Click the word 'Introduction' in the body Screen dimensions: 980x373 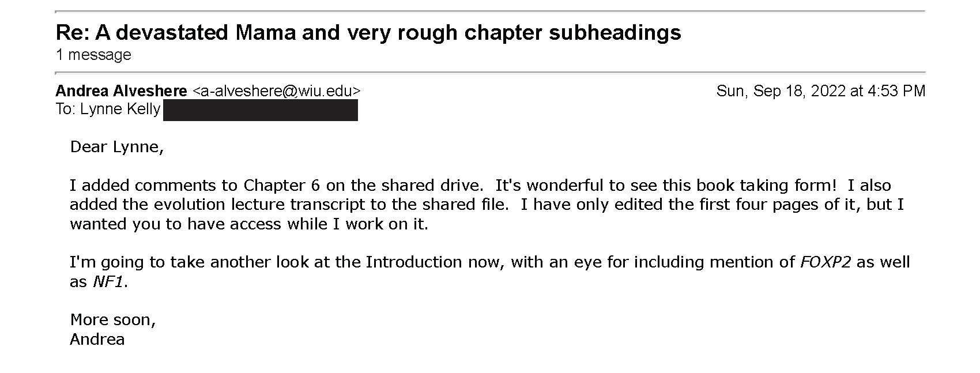coord(413,262)
